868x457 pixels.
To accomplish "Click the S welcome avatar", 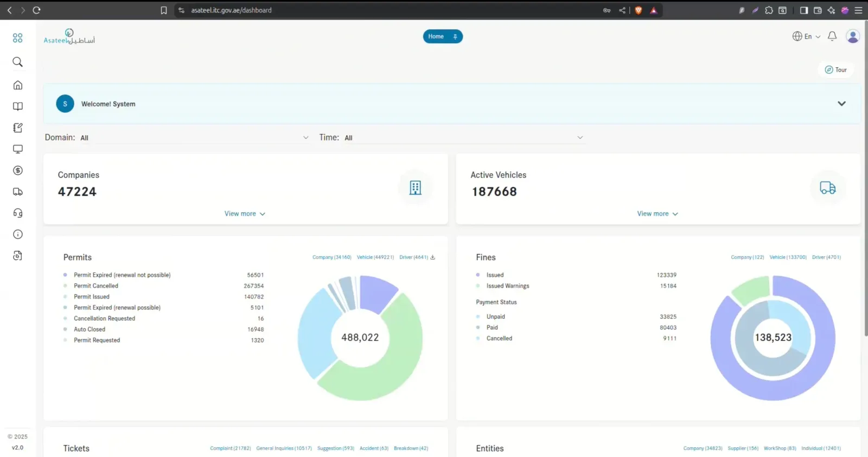I will [65, 104].
